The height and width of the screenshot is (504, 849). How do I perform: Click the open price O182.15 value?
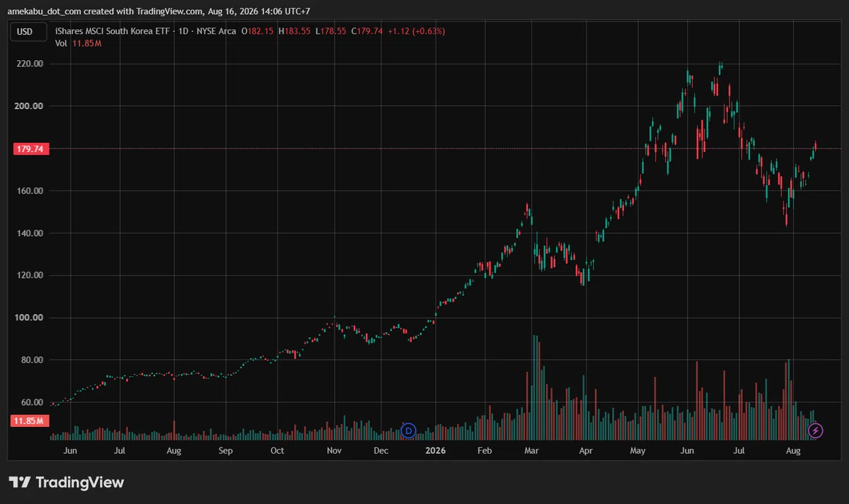(258, 31)
